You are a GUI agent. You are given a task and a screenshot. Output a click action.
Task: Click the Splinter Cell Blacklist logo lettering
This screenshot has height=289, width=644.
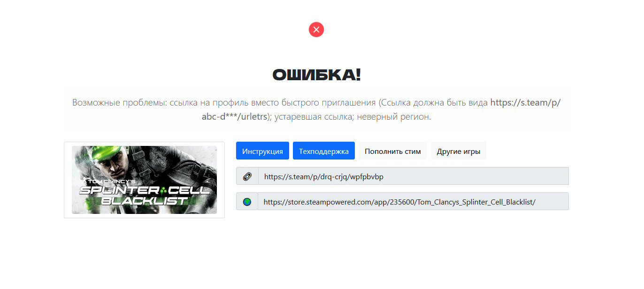[x=146, y=195]
